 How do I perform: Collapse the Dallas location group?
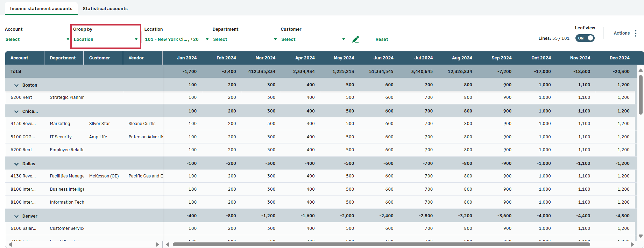click(16, 164)
